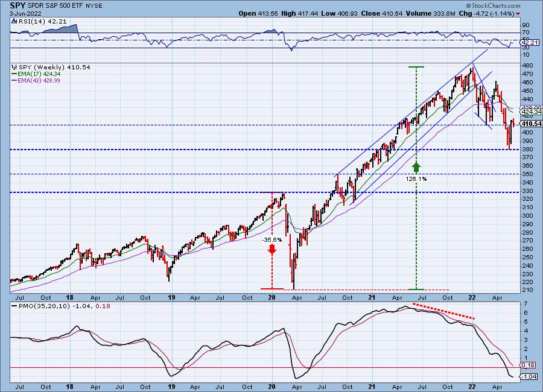This screenshot has height=392, width=543.
Task: Click the -1.04 PMO value tag on right axis
Action: [530, 376]
